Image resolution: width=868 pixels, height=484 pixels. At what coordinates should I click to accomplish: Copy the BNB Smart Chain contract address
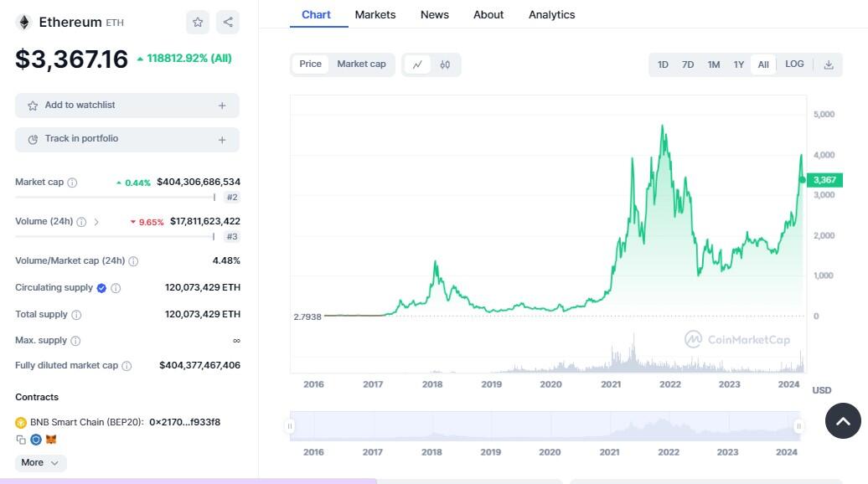[21, 440]
